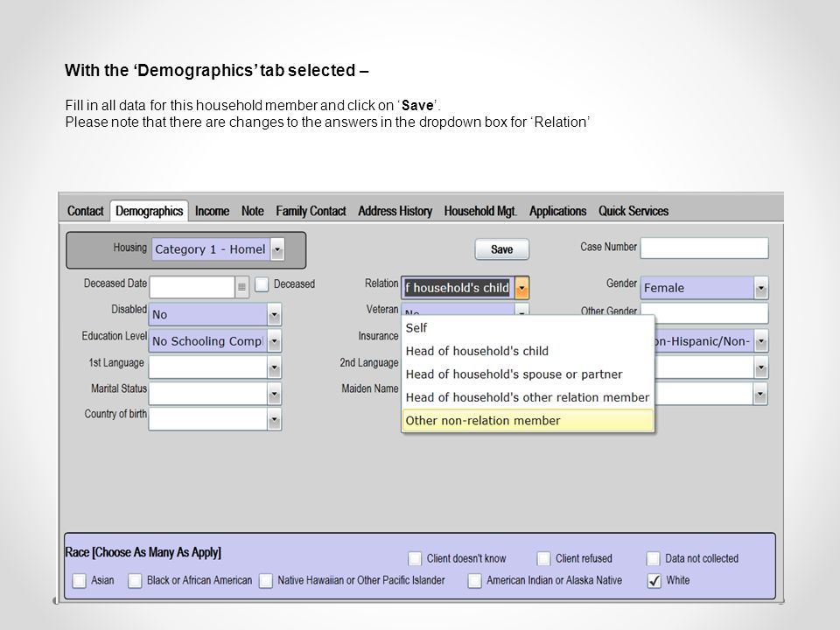Viewport: 840px width, 630px height.
Task: Open the Marital Status dropdown
Action: point(274,394)
